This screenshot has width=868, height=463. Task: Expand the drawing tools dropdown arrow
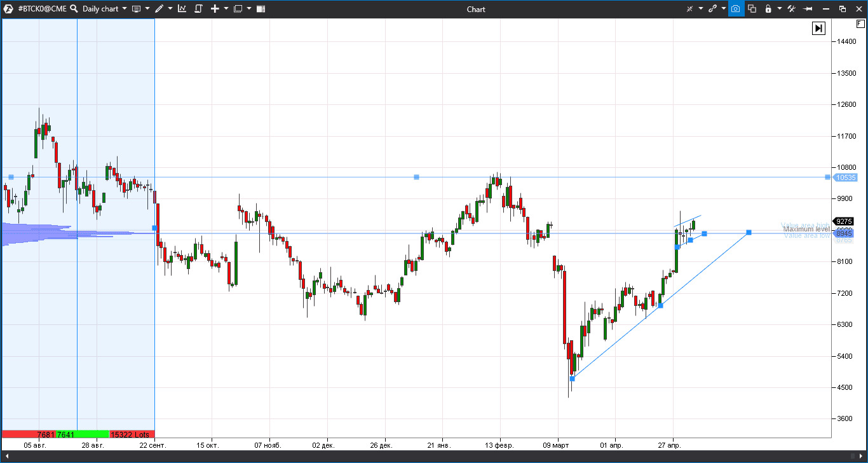point(170,9)
